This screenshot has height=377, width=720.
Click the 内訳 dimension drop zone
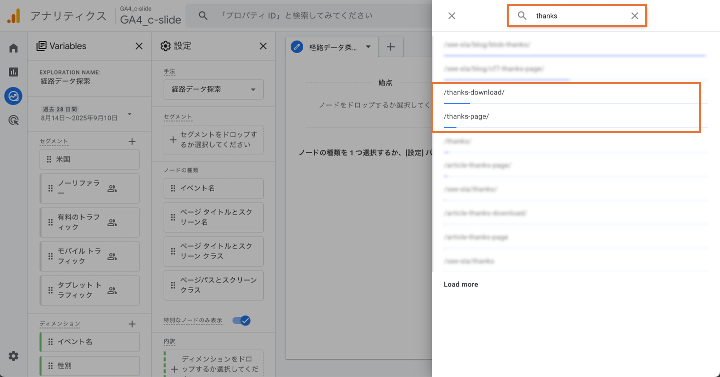pyautogui.click(x=214, y=364)
